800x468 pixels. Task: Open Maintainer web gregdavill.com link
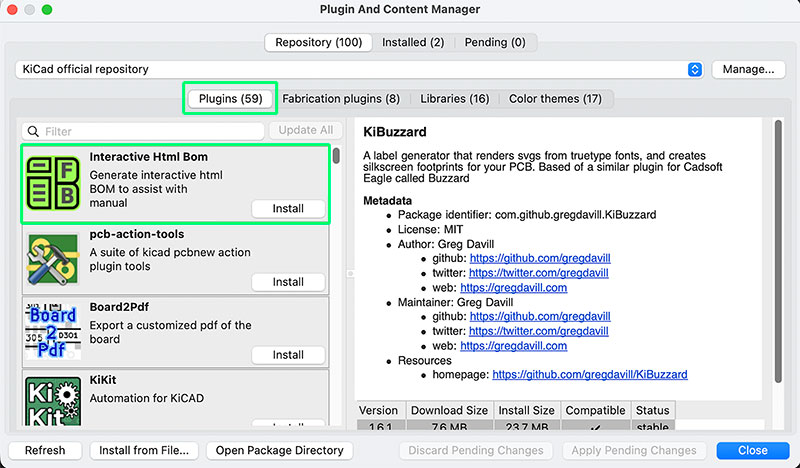tap(513, 346)
